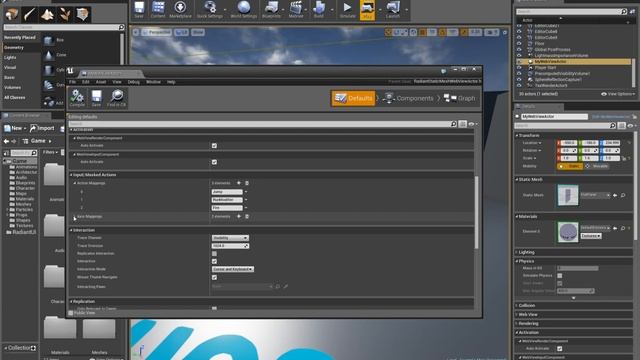Click Launch in main toolbar

(x=393, y=10)
